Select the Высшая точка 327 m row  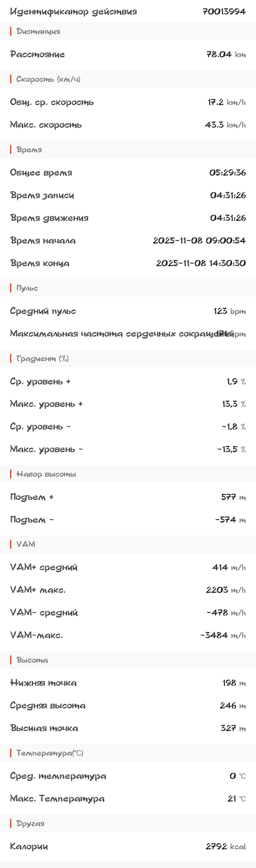click(x=128, y=728)
